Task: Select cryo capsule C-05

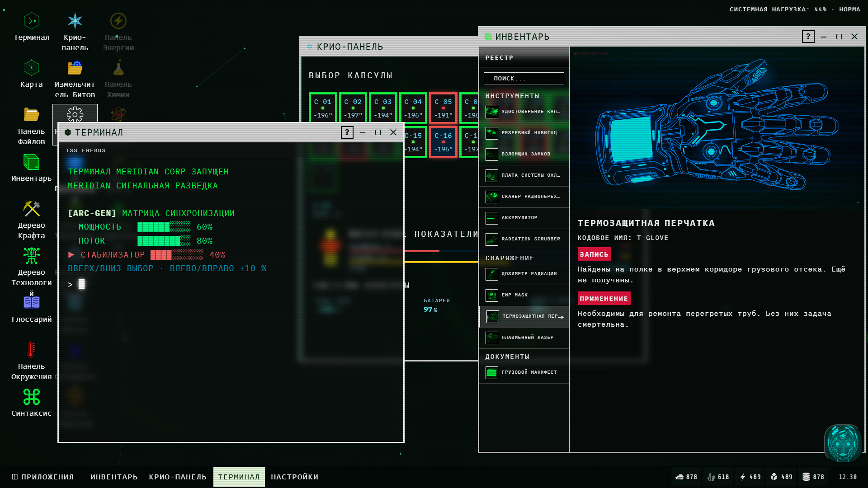Action: pos(443,108)
